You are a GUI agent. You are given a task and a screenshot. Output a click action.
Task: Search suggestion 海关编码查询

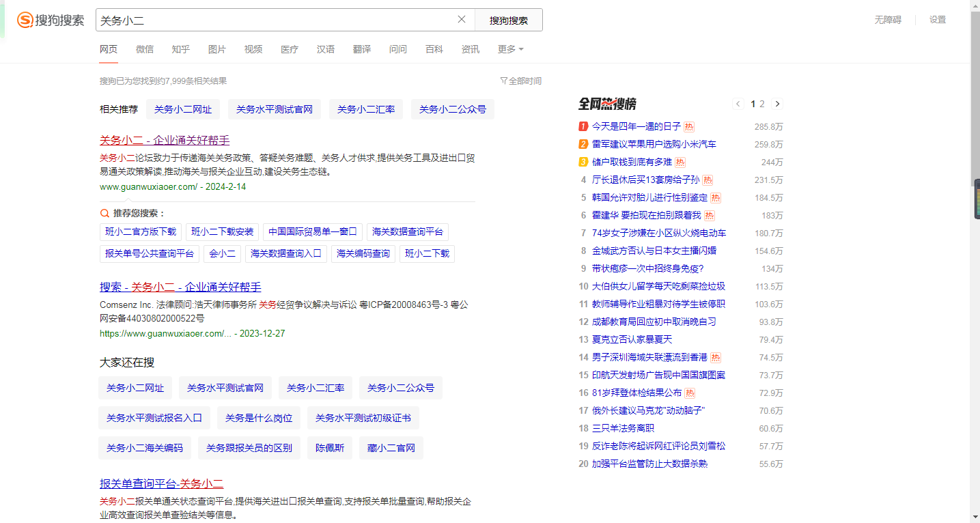(363, 253)
